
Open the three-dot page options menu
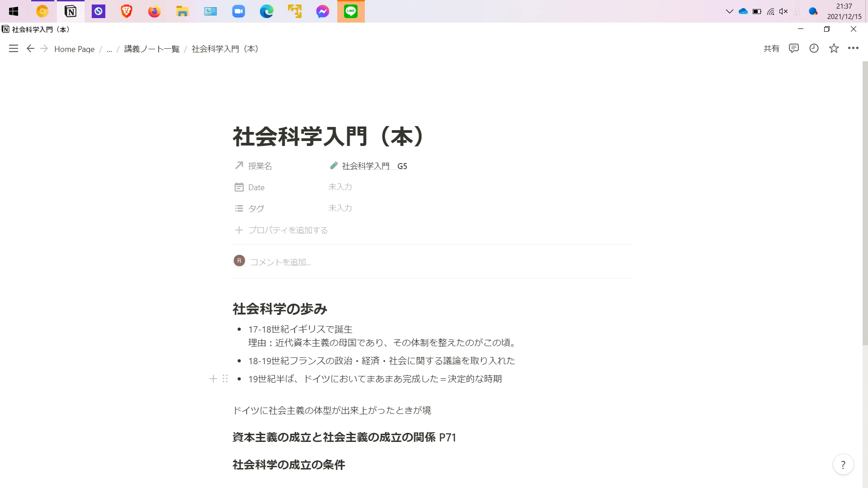point(853,48)
